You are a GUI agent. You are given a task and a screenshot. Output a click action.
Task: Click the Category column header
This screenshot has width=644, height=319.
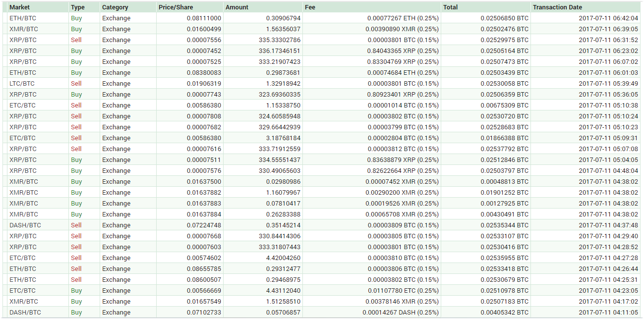(x=115, y=7)
